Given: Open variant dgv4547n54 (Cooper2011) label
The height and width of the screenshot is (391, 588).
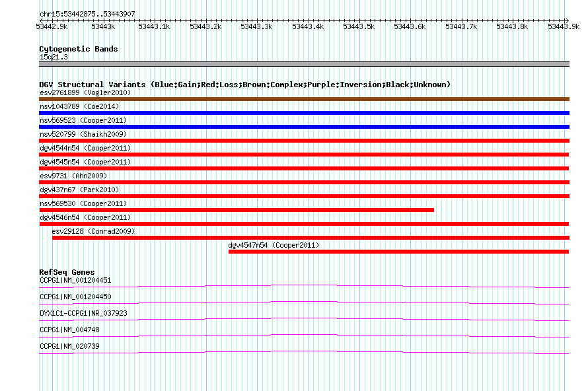Looking at the screenshot, I should click(274, 245).
